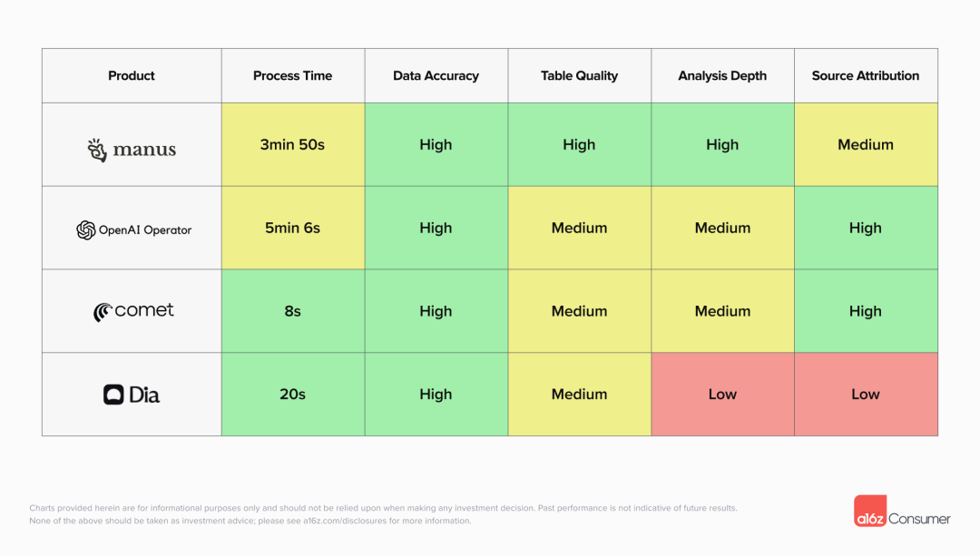Click Dia's 20s process time cell
Image resolution: width=980 pixels, height=556 pixels.
(x=292, y=395)
